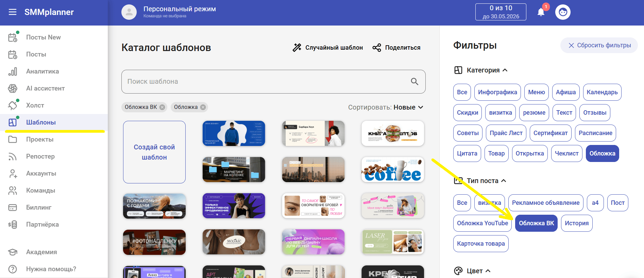The height and width of the screenshot is (278, 644).
Task: Click the Репостер RSS icon
Action: click(13, 157)
